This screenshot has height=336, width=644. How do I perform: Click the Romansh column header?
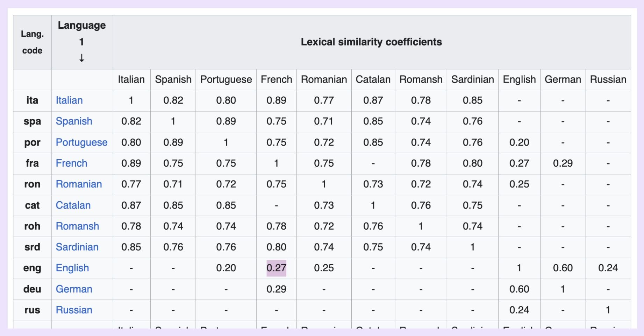pos(421,79)
